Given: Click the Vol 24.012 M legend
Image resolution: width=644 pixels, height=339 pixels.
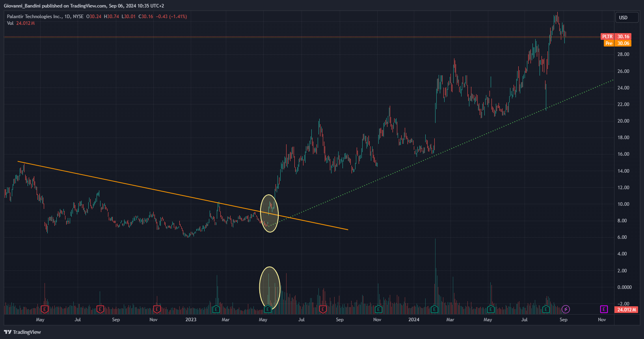Looking at the screenshot, I should 21,23.
